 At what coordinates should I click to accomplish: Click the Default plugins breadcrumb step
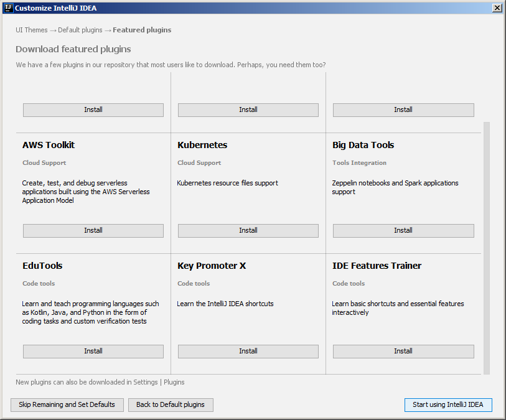pyautogui.click(x=80, y=30)
